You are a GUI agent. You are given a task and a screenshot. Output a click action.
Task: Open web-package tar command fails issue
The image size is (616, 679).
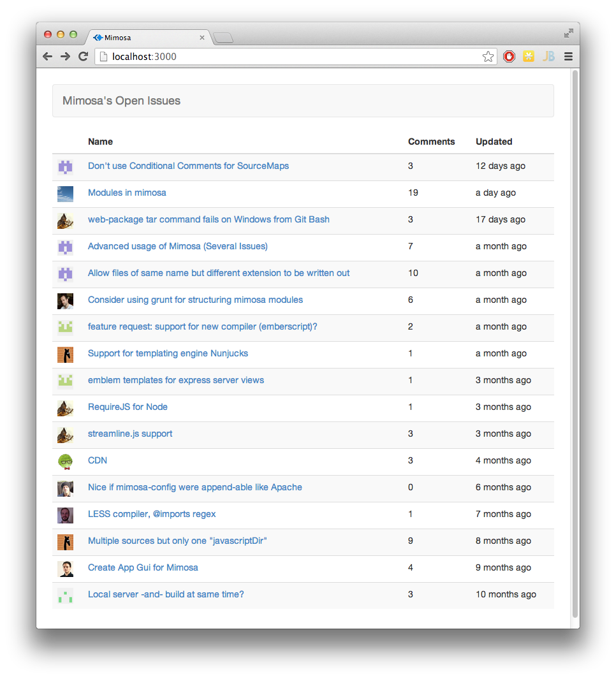click(209, 219)
